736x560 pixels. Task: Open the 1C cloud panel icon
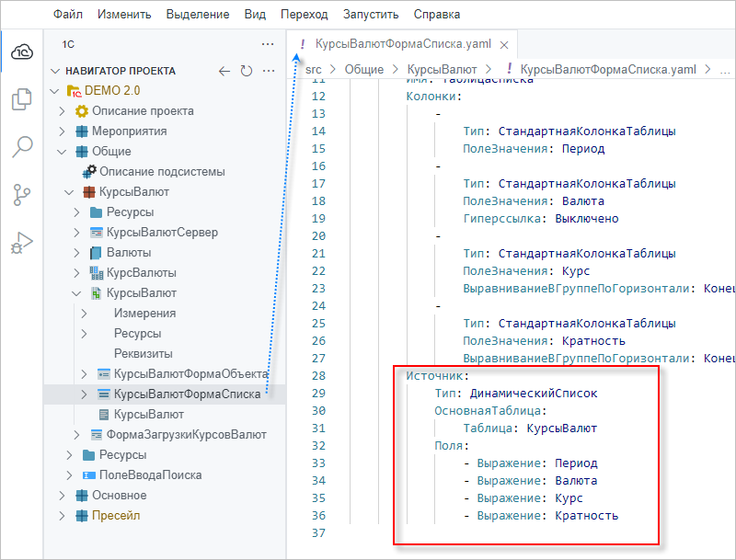tap(22, 53)
